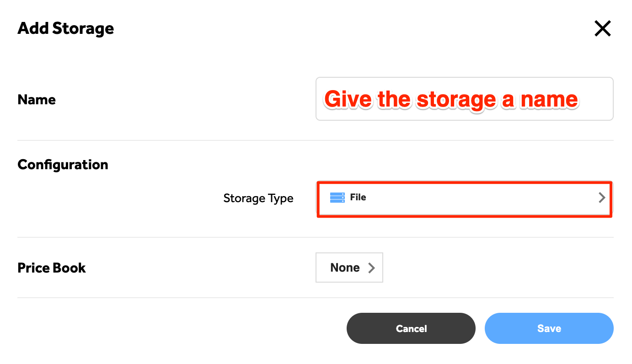Click the Price Book label
Screen dimensions: 632x364
[x=52, y=268]
